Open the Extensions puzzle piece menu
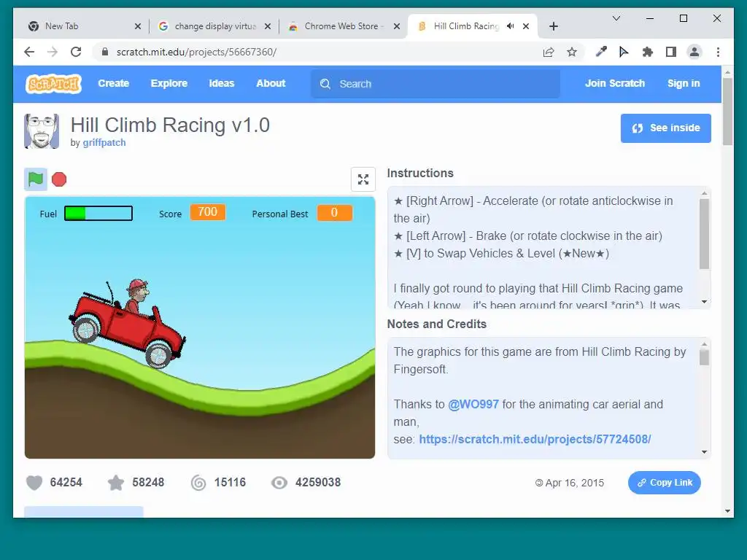 point(648,52)
